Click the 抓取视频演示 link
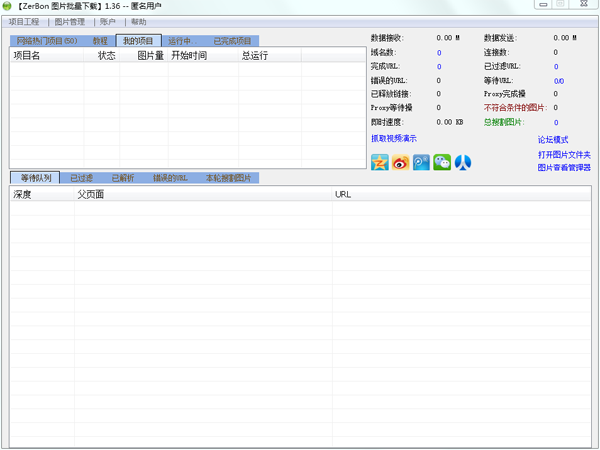600x450 pixels. pos(393,138)
